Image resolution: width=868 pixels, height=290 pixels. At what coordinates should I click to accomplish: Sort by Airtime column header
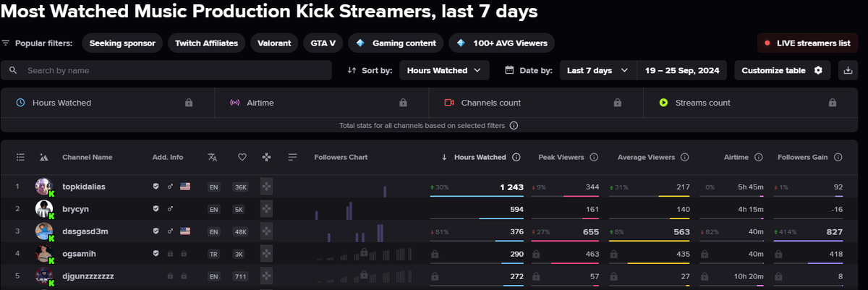[x=736, y=157]
